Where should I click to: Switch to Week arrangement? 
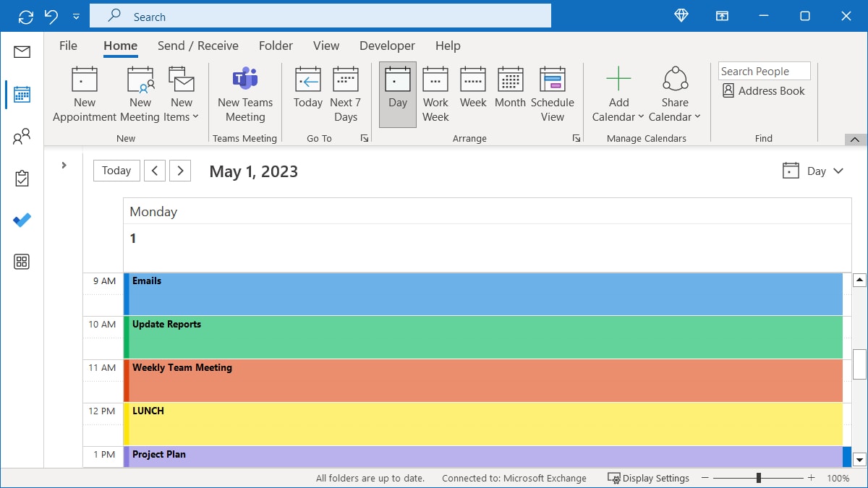(x=472, y=93)
